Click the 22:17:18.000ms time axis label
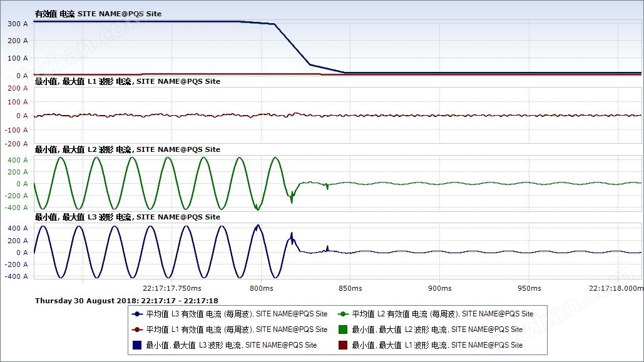Viewport: 644px width, 362px height. point(616,288)
